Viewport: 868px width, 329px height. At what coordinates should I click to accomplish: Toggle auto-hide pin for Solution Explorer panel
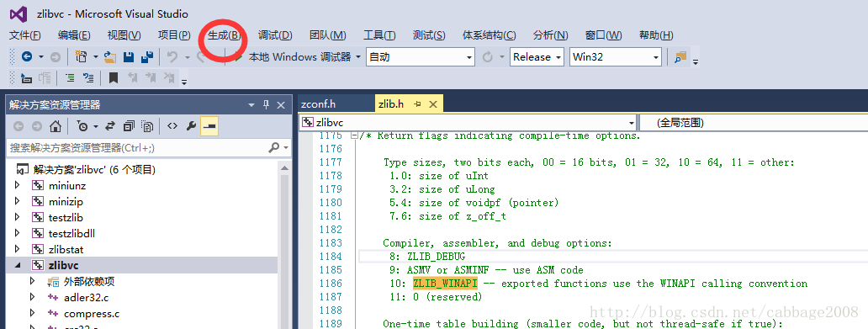pyautogui.click(x=267, y=104)
